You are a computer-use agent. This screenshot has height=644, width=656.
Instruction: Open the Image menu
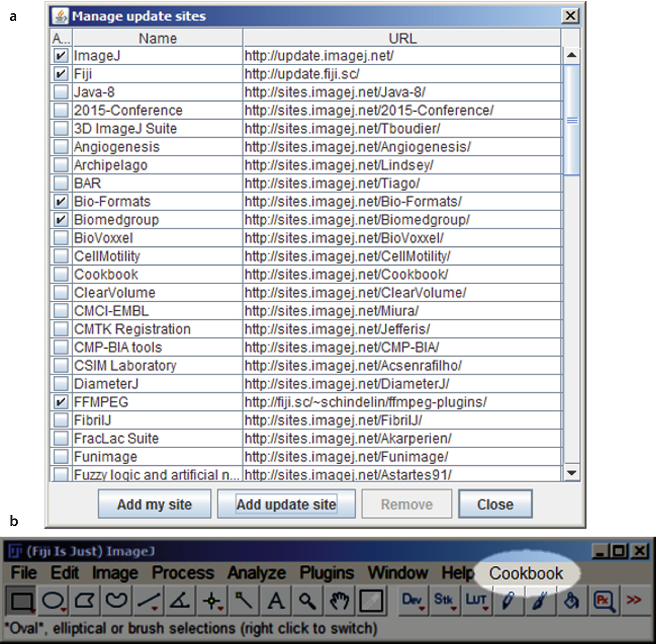115,573
